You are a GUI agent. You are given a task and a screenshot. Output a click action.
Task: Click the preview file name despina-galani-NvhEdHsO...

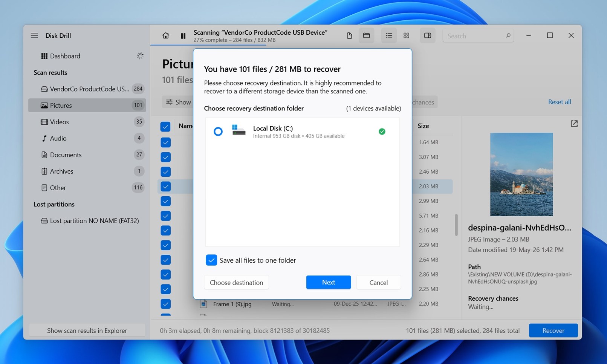click(x=520, y=228)
